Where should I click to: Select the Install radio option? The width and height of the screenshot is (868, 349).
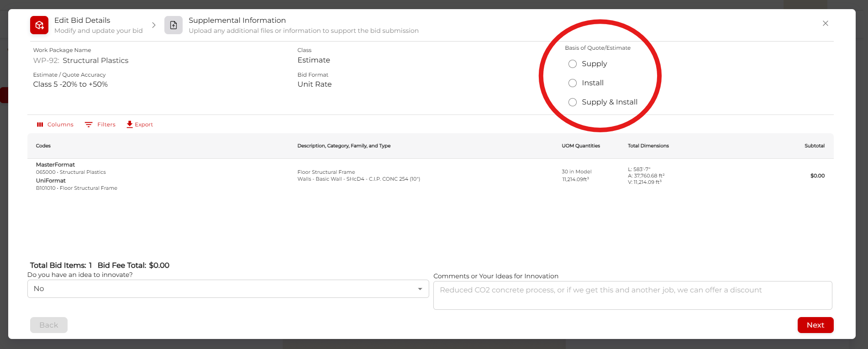click(x=573, y=83)
